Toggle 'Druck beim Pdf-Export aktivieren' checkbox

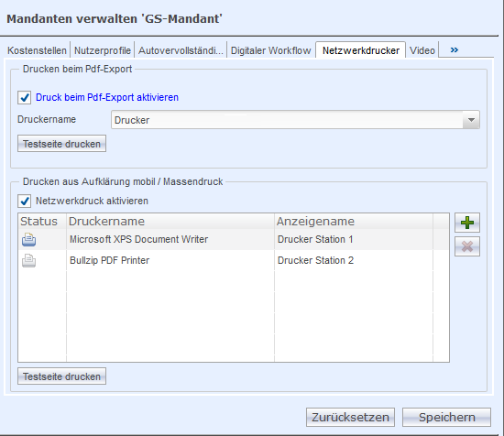(25, 97)
